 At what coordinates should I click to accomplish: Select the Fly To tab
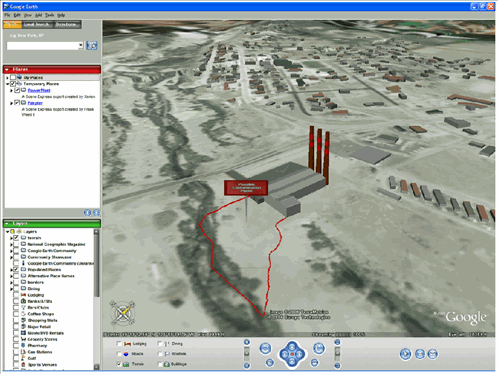coord(12,24)
